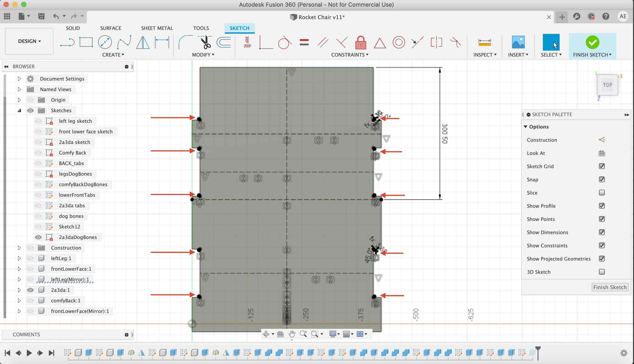Apply the Fix/Unfix lock constraint

[361, 42]
